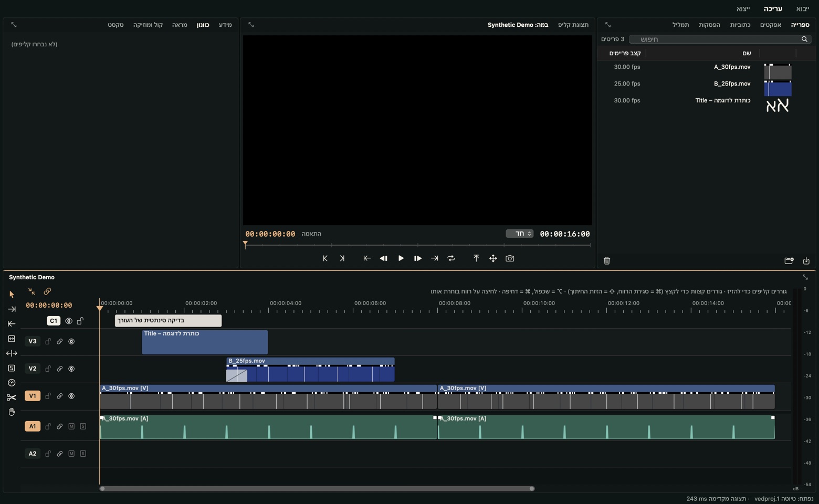Pick the track select forward tool
The image size is (819, 504).
tap(12, 309)
